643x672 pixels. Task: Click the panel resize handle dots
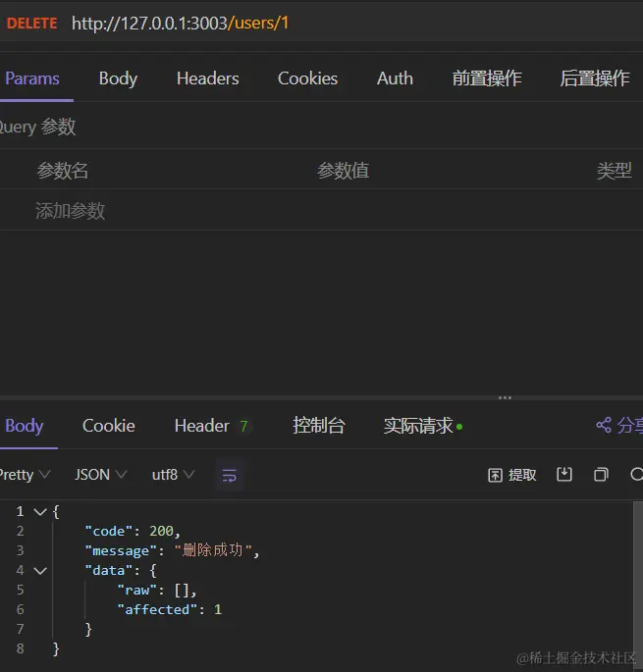[505, 398]
